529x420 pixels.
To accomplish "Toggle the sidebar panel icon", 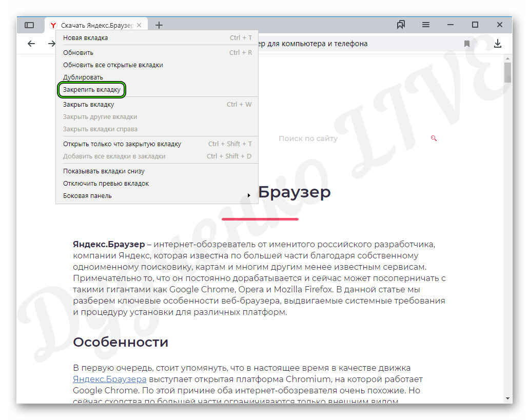I will point(29,25).
